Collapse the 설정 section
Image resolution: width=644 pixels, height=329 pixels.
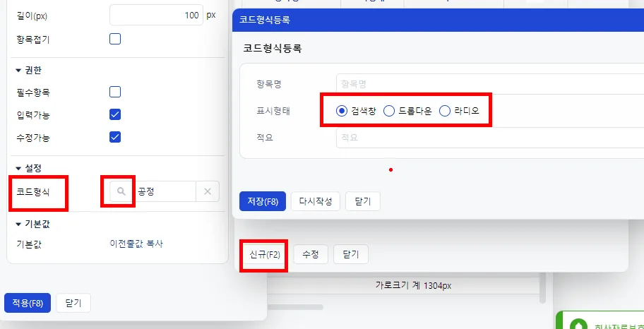click(18, 168)
